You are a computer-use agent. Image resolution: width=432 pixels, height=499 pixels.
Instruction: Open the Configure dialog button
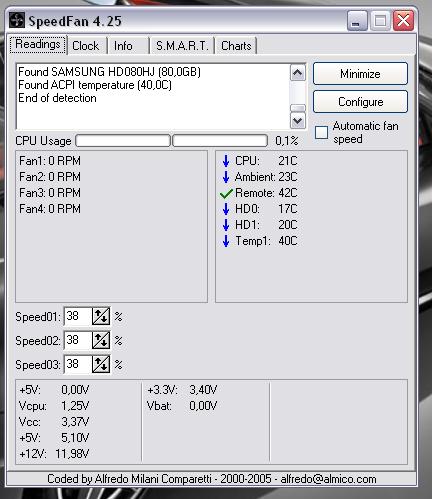[x=360, y=102]
